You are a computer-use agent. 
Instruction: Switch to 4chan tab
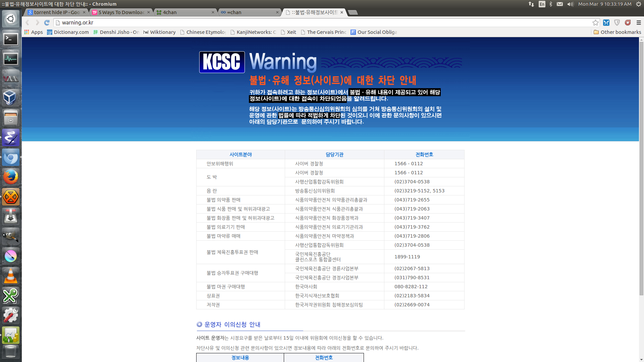point(185,12)
